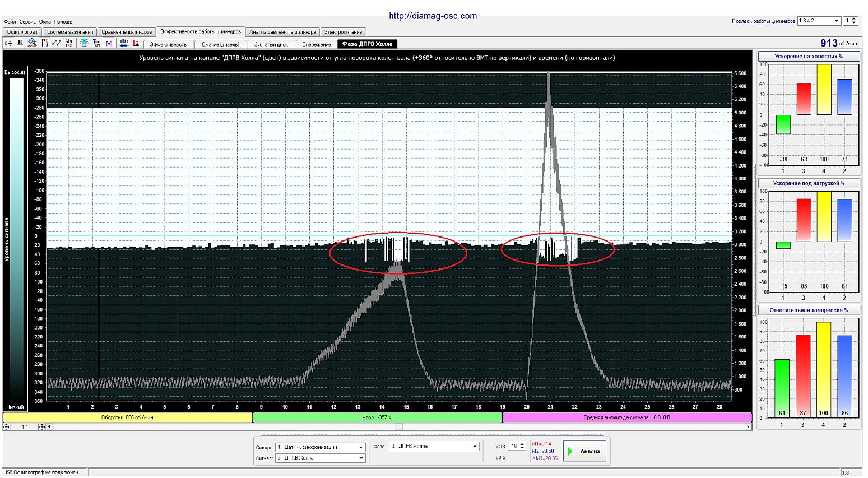
Task: Click the bold B toolbar icon
Action: point(20,43)
